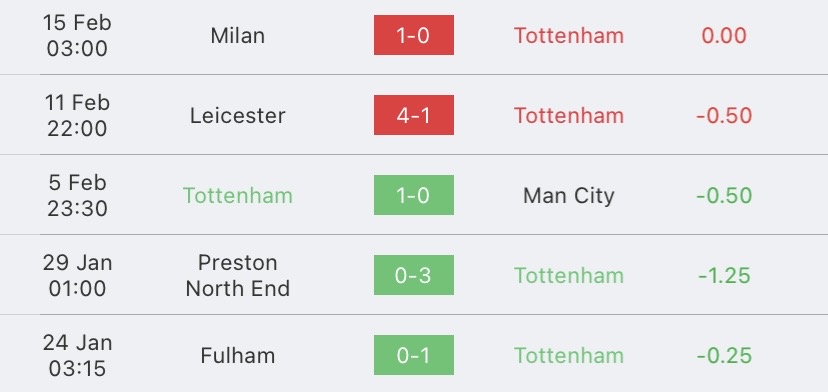Open the Leicester team name
828x392 pixels.
point(238,115)
